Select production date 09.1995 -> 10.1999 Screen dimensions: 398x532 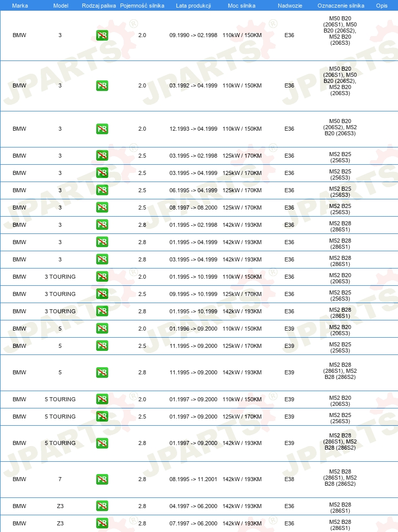[193, 294]
